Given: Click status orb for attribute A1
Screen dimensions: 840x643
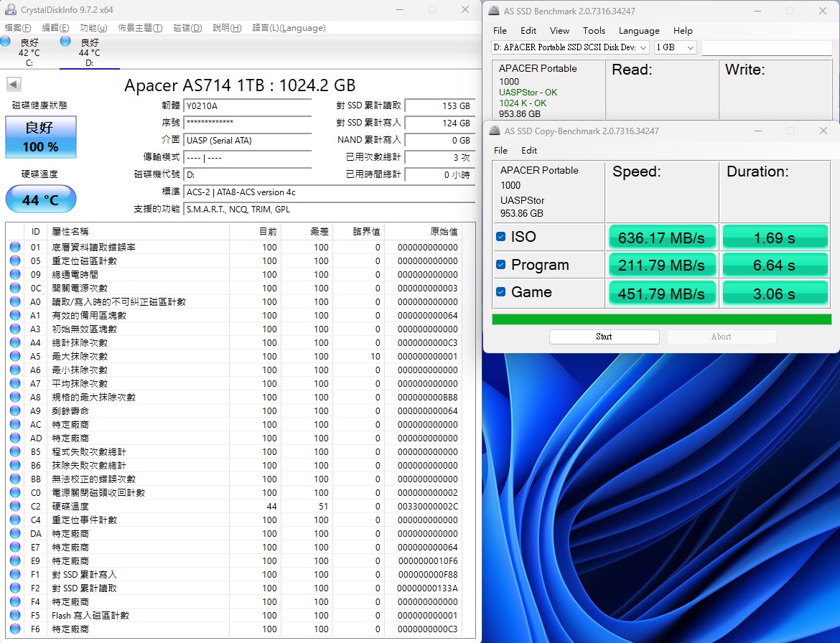Looking at the screenshot, I should point(15,315).
